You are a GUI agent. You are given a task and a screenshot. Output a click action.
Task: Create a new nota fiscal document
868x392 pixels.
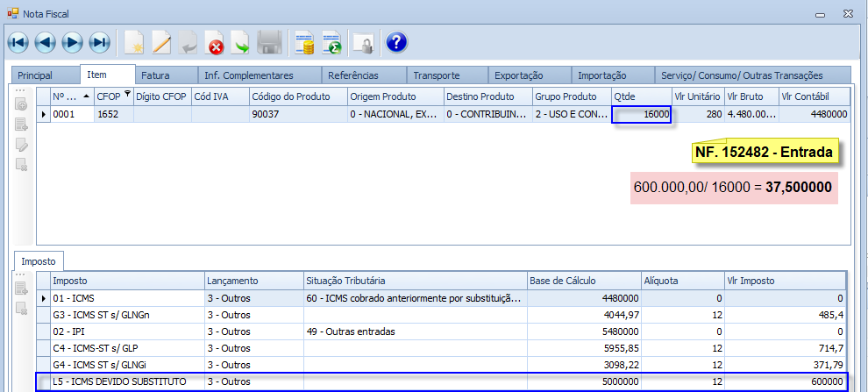[x=133, y=43]
